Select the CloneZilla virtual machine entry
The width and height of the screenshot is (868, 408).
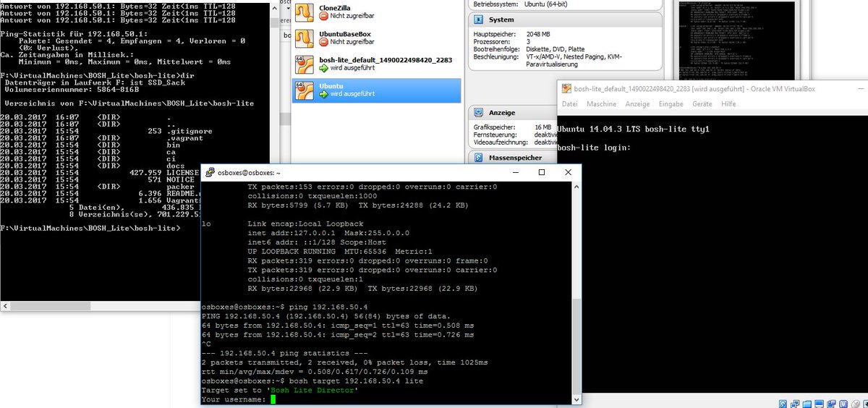tap(376, 11)
